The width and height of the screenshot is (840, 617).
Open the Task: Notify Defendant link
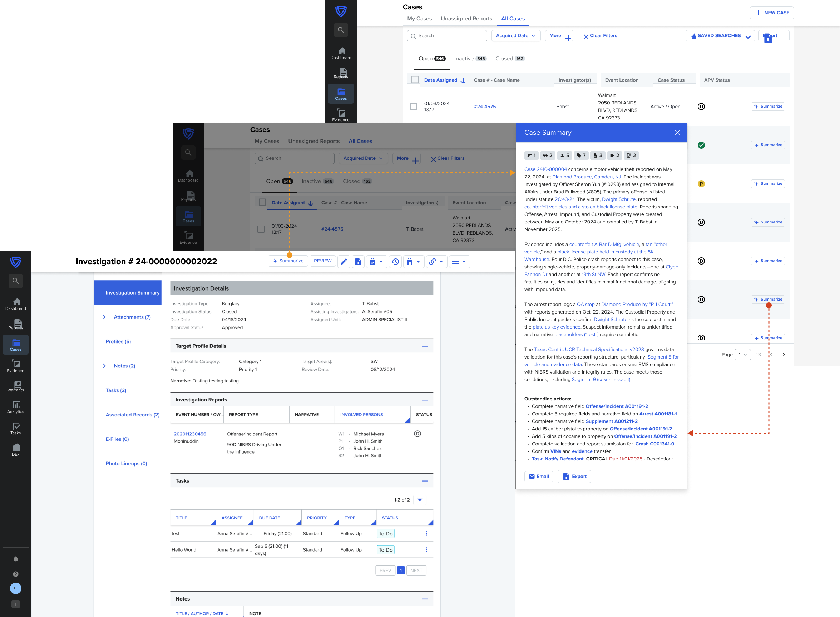[557, 459]
